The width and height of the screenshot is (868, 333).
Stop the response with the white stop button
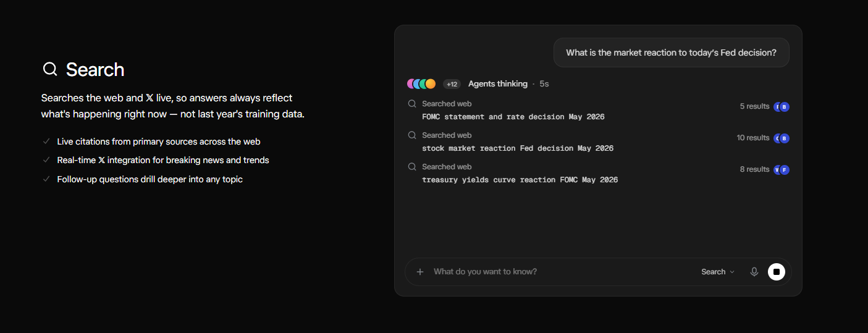click(777, 272)
